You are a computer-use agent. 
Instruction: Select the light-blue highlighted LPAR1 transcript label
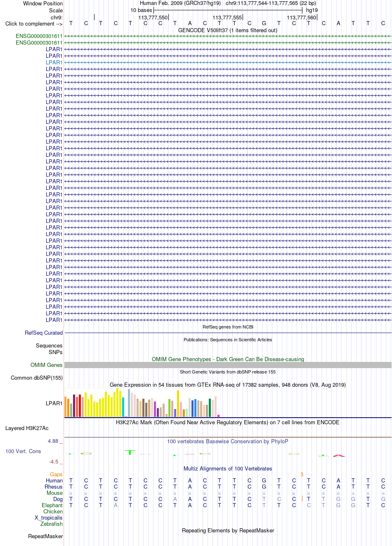(54, 62)
